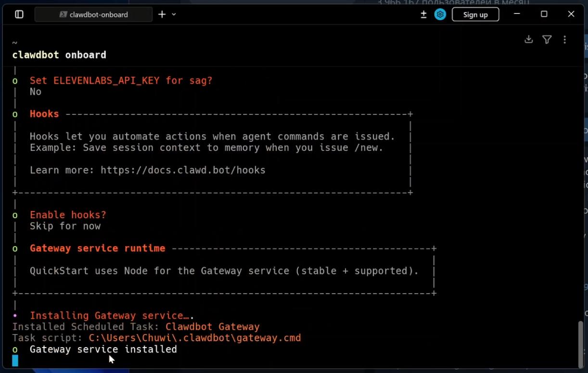Open the docs.clawd.bot/hooks link
Viewport: 588px width, 373px height.
tap(183, 170)
